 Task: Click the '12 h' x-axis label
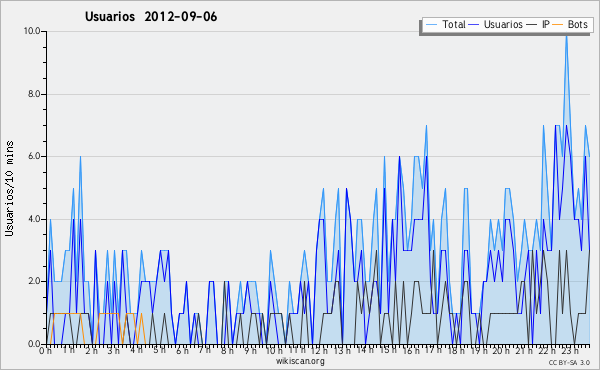coord(319,351)
